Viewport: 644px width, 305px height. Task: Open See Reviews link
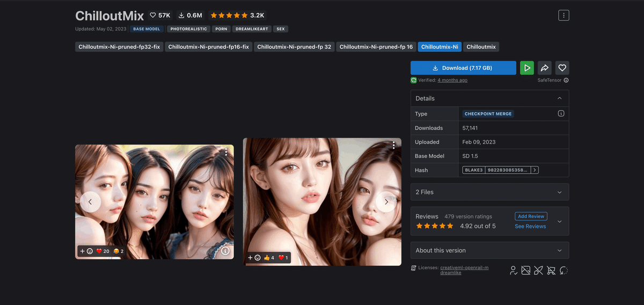click(x=530, y=227)
